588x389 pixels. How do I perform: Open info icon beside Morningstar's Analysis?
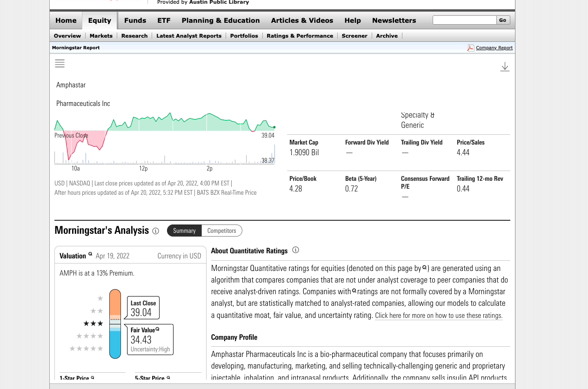coord(156,231)
